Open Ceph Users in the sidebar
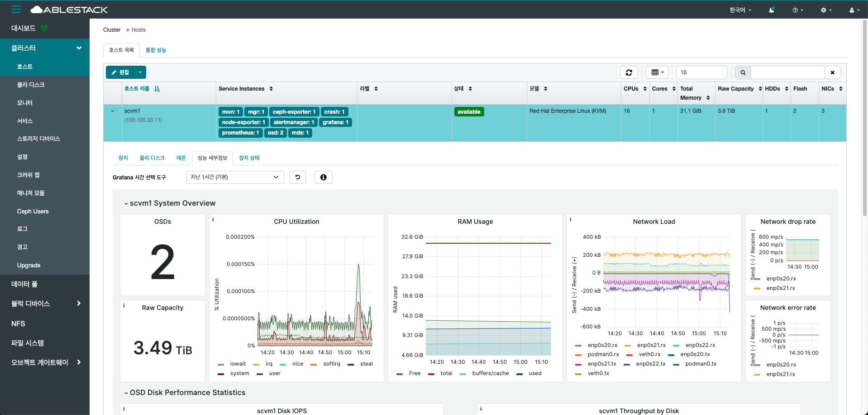 [x=33, y=211]
